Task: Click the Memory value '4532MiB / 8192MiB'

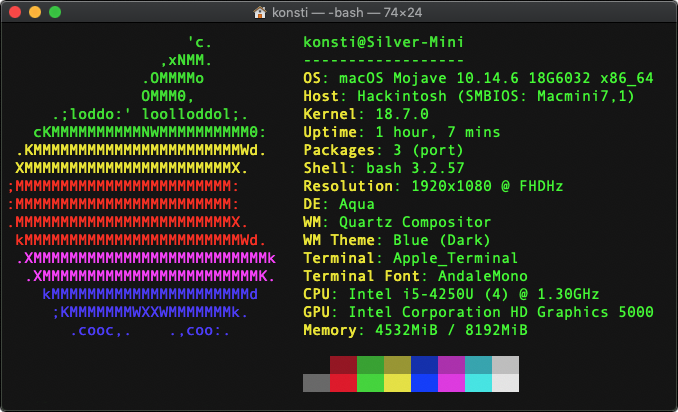Action: (451, 330)
